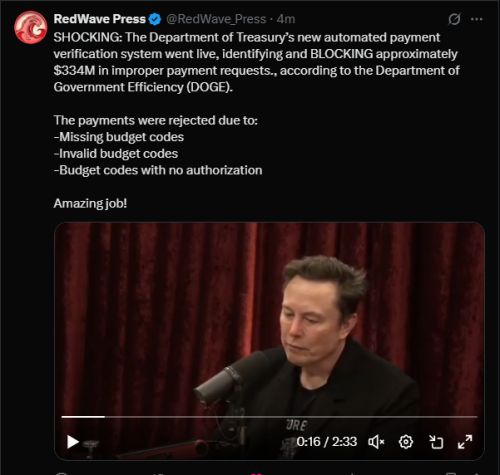Open the post via the 4m timestamp

click(x=286, y=19)
